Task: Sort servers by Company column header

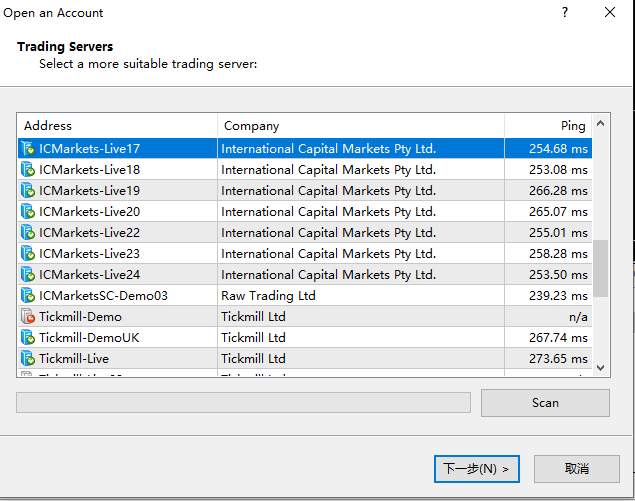Action: (x=361, y=126)
